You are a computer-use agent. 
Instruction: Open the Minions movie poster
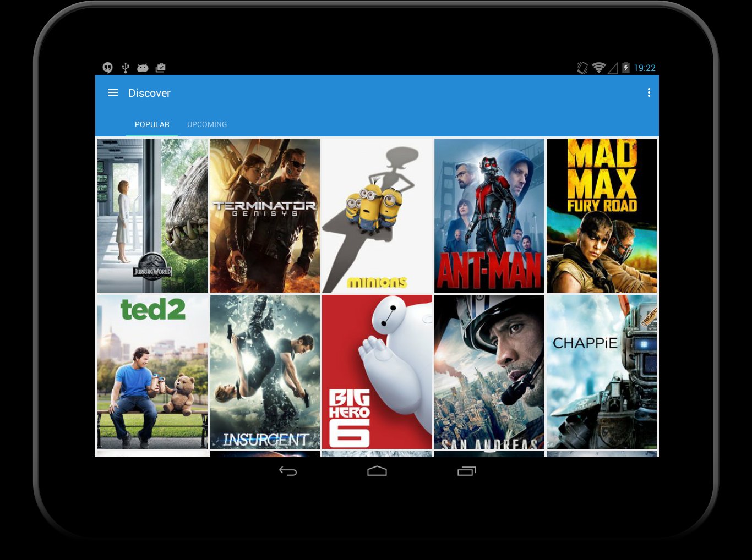click(377, 215)
